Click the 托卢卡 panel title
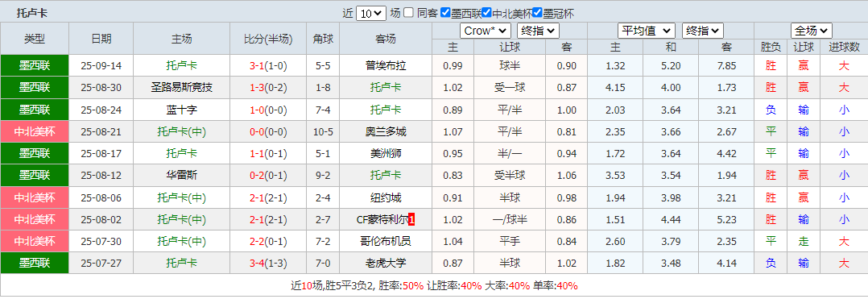 [x=32, y=12]
